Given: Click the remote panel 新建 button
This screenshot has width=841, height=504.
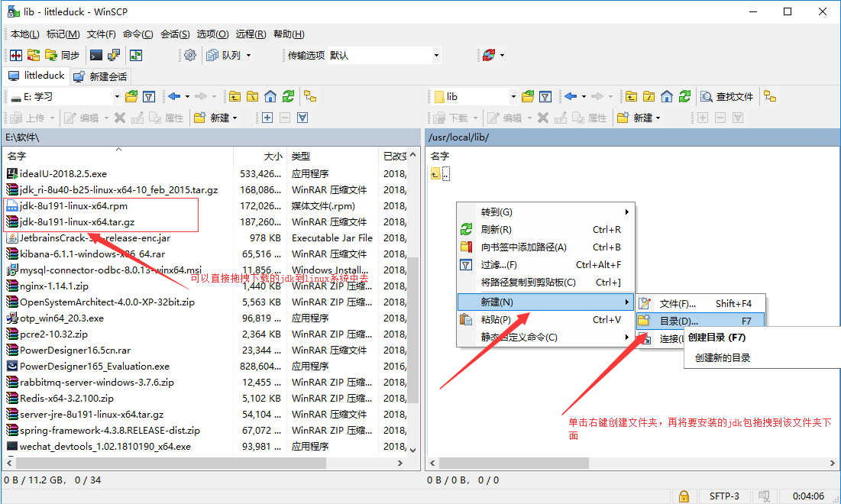Looking at the screenshot, I should 639,118.
